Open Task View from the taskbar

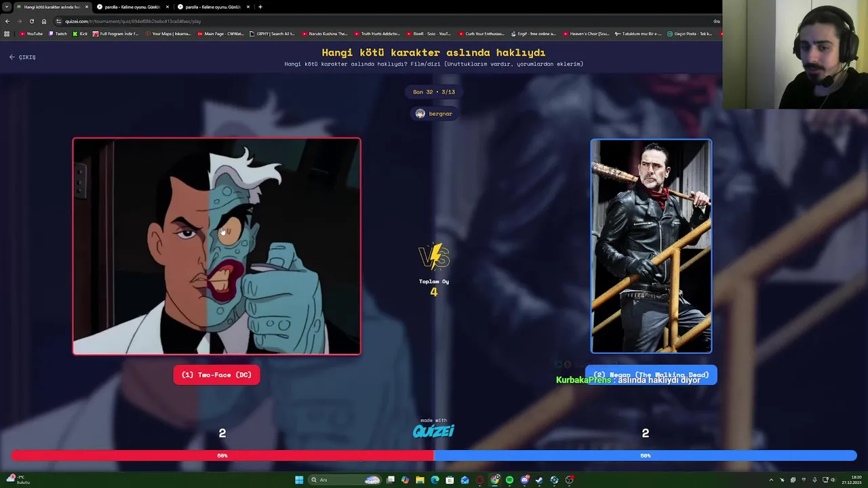tap(390, 480)
